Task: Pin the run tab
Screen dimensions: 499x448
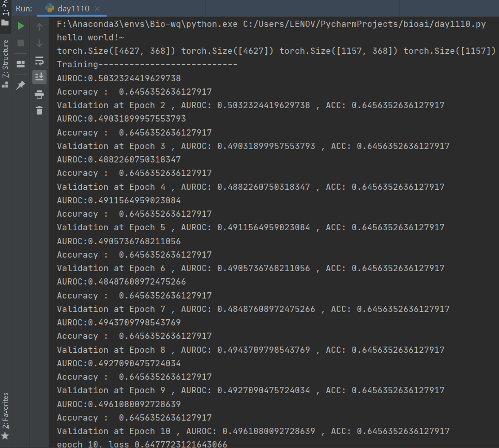Action: [x=21, y=85]
